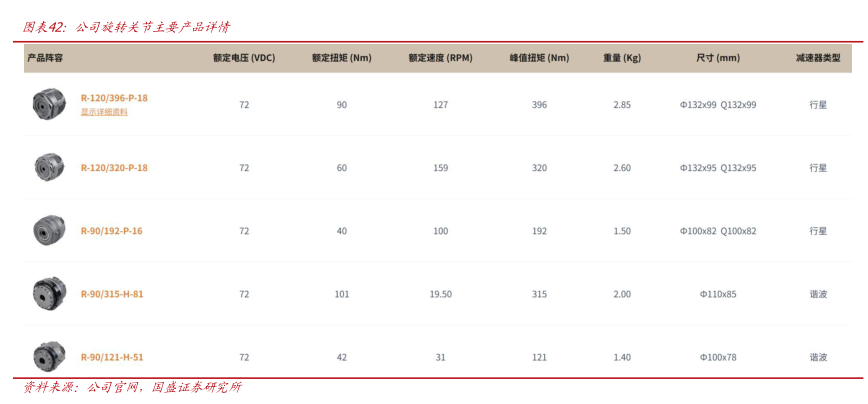
Task: Click the 产品阵容 column header
Action: click(45, 58)
